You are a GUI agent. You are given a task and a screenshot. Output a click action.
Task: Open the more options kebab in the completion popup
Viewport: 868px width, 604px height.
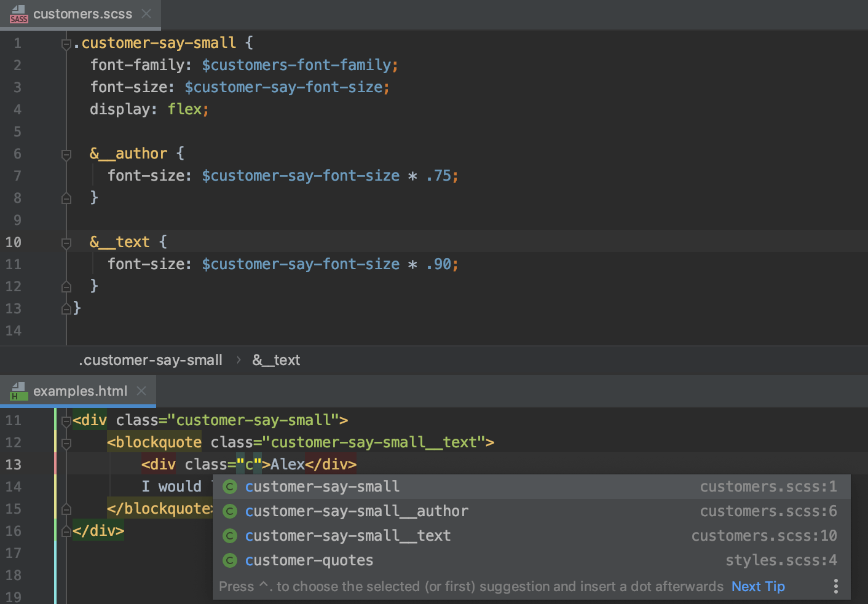pos(835,586)
